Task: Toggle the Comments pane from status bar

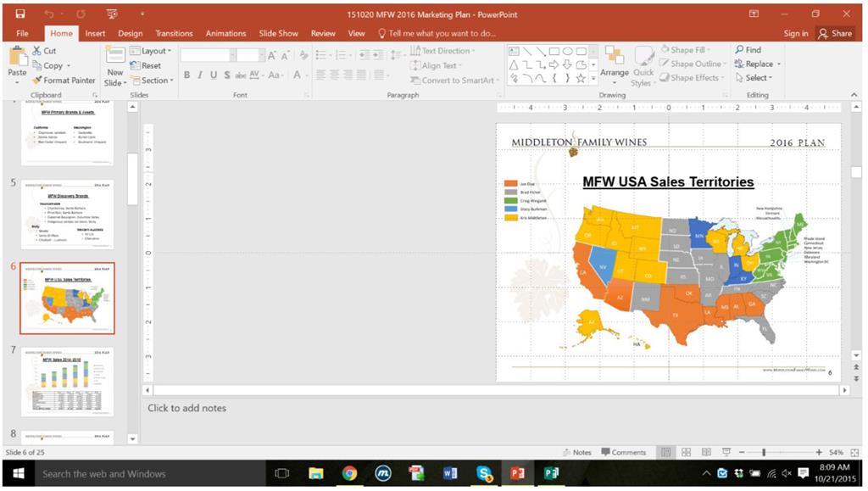Action: coord(624,452)
